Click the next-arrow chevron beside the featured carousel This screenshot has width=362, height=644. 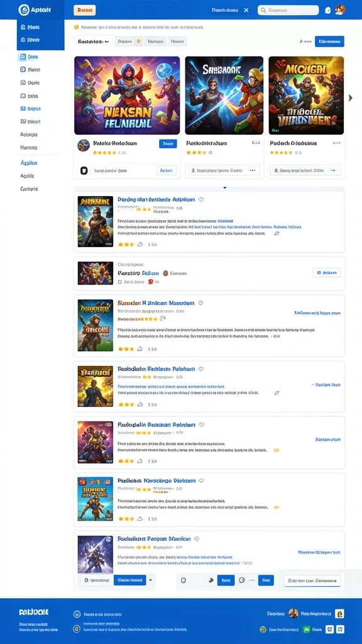(x=351, y=97)
